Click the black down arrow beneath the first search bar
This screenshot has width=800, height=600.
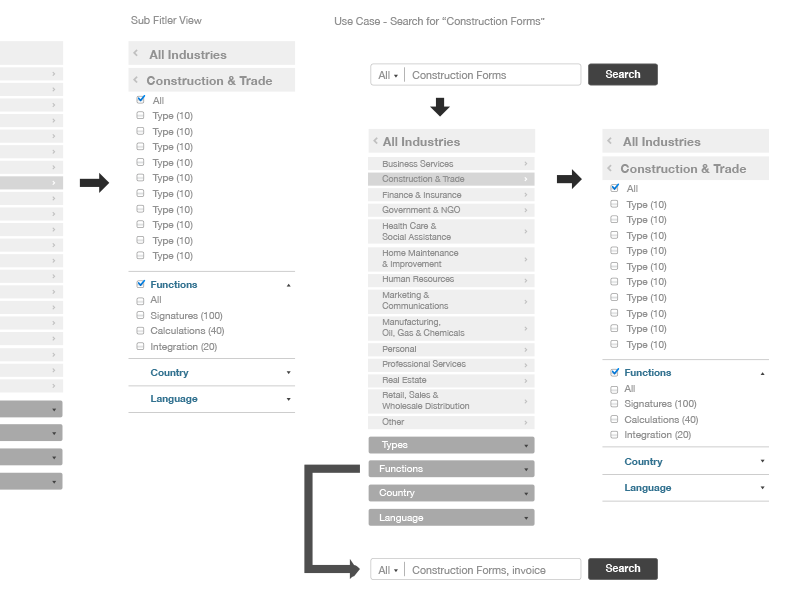[439, 106]
